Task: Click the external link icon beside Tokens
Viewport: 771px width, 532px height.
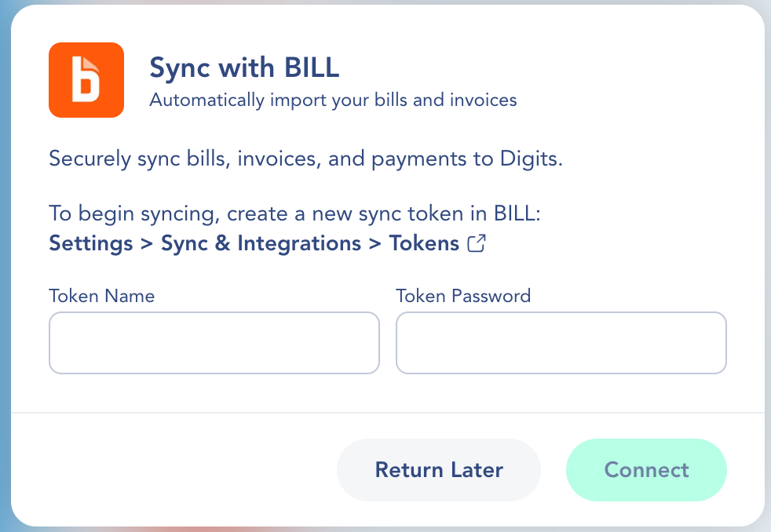Action: (477, 243)
